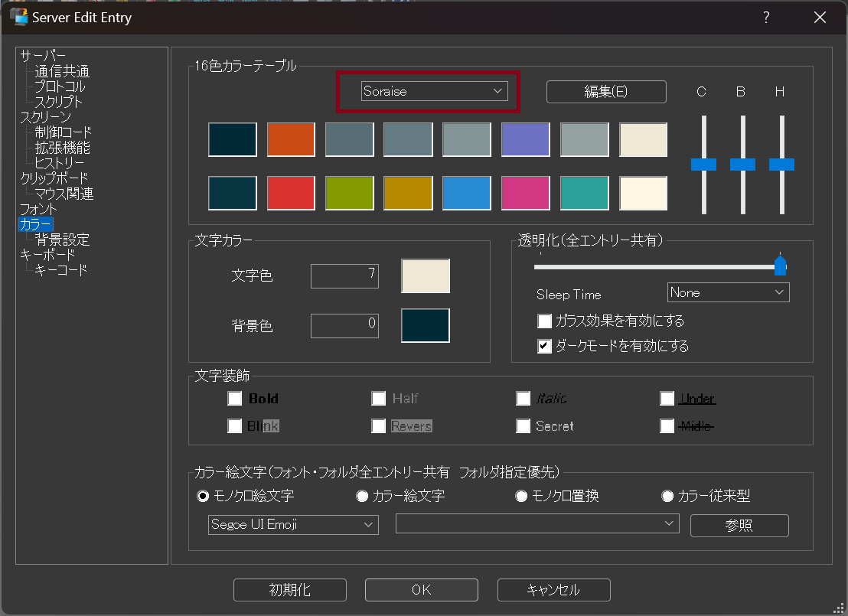Screen dimensions: 848x616
Task: Click the 編集(E) palette edit button
Action: 605,91
